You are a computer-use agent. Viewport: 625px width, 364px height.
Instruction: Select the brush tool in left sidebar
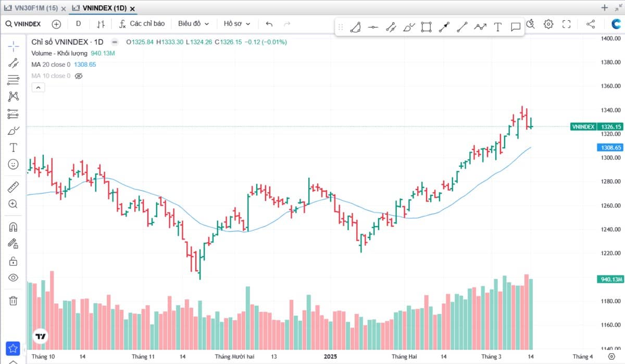(x=14, y=130)
